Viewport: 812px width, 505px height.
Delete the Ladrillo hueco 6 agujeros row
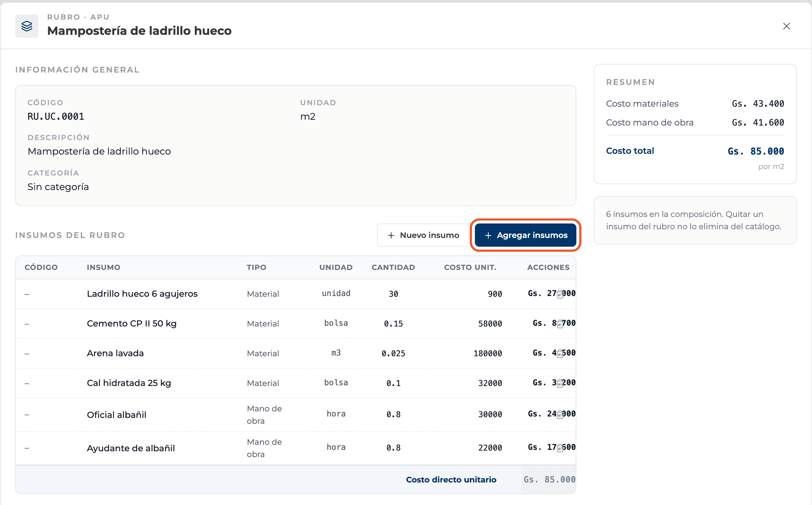pos(560,294)
